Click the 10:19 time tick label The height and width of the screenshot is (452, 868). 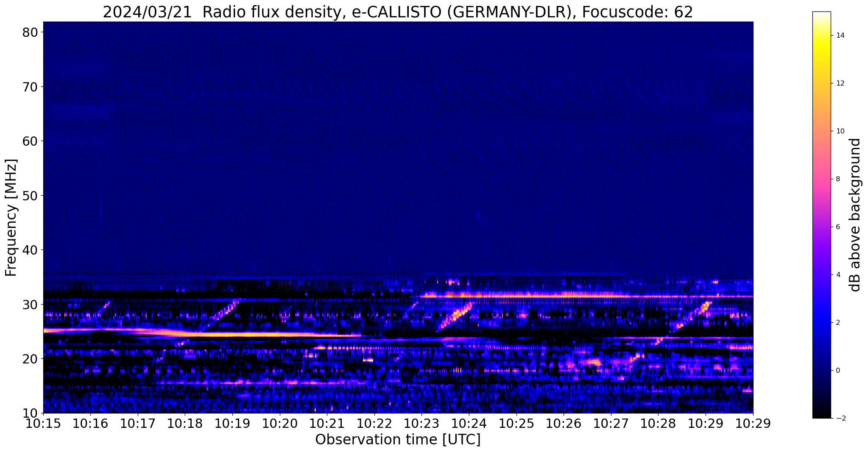(232, 424)
